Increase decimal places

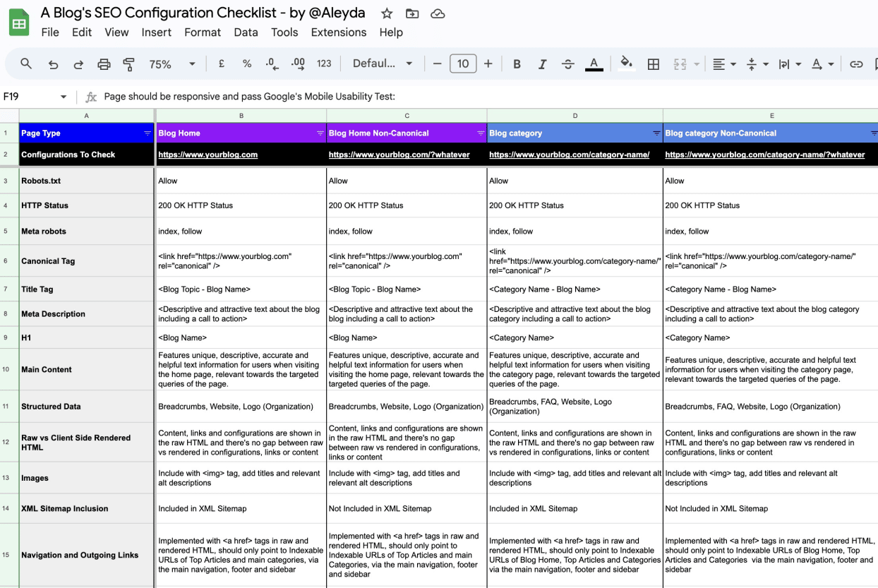pos(298,64)
